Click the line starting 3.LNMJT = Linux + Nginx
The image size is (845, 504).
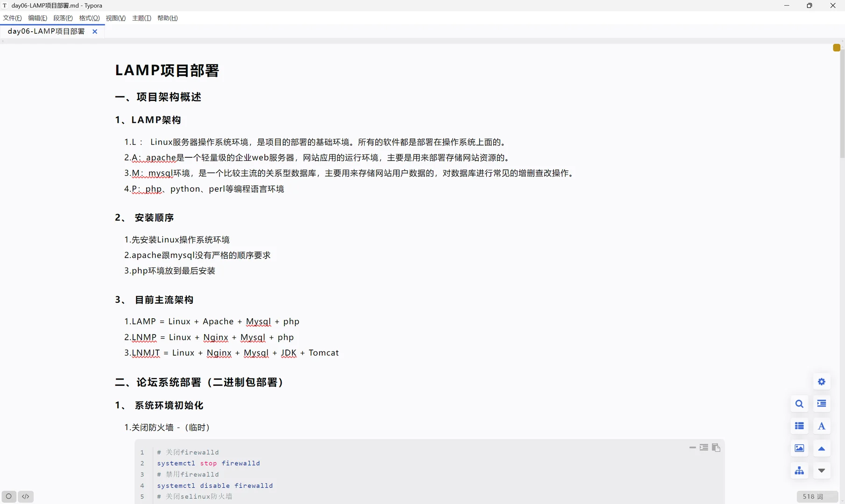232,353
